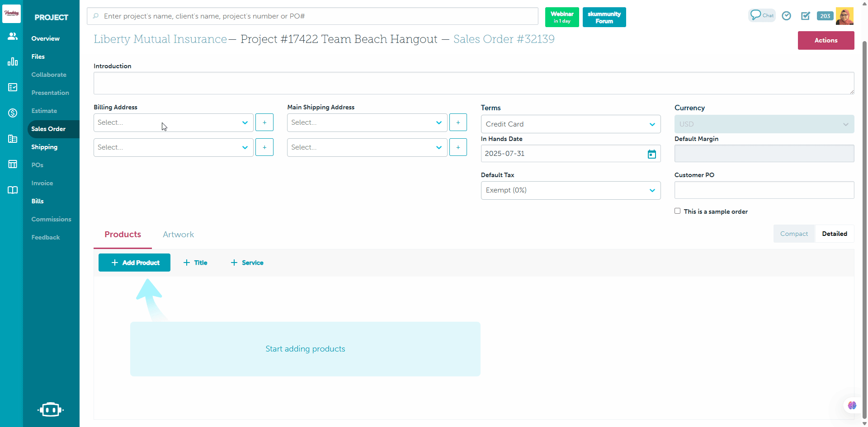Viewport: 868px width, 427px height.
Task: Click the In Hands Date calendar picker
Action: [x=651, y=154]
